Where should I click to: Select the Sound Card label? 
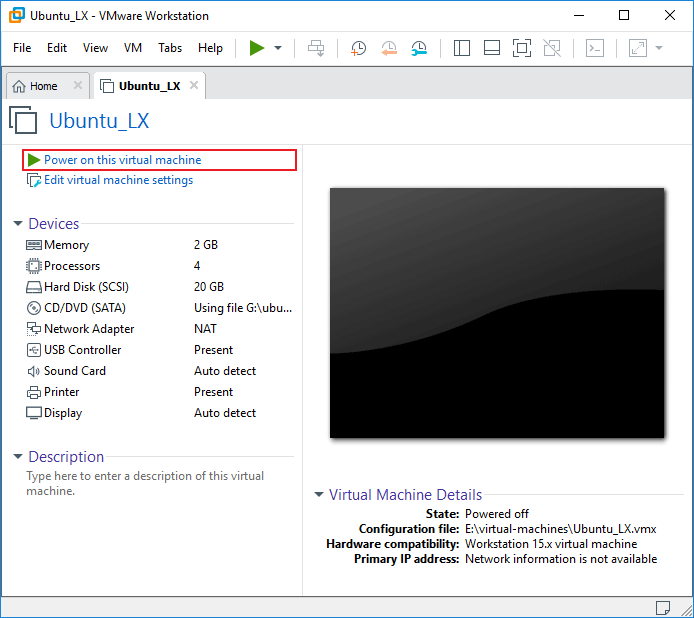pyautogui.click(x=75, y=371)
